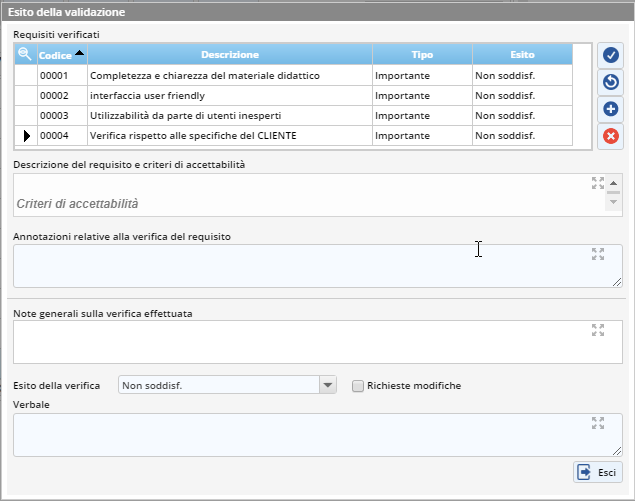Click the Tipo column header
635x501 pixels.
[x=422, y=55]
